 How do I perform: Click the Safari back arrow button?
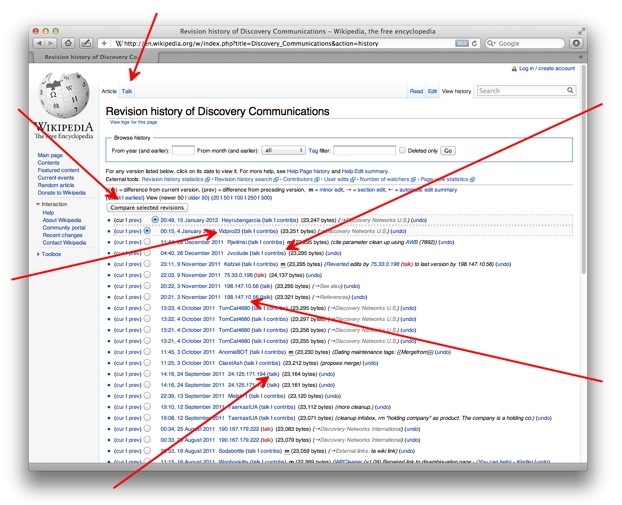39,43
